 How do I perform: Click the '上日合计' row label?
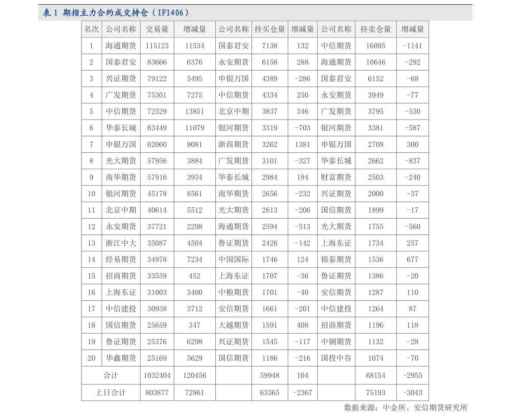click(111, 392)
